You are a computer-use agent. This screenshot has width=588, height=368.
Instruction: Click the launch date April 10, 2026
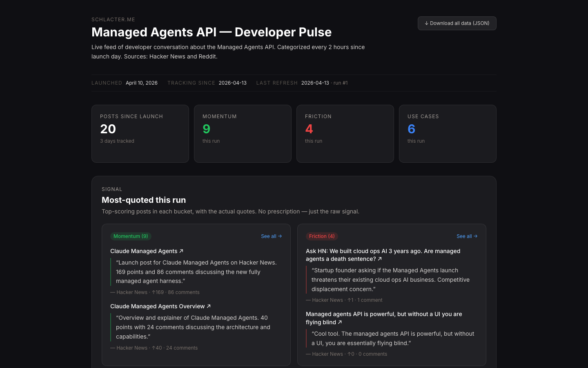(x=142, y=83)
